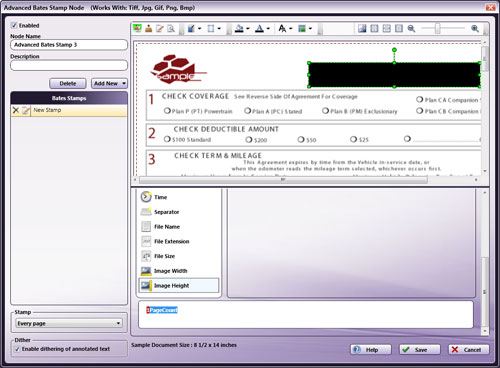
Task: Click the fit width view icon
Action: [374, 28]
